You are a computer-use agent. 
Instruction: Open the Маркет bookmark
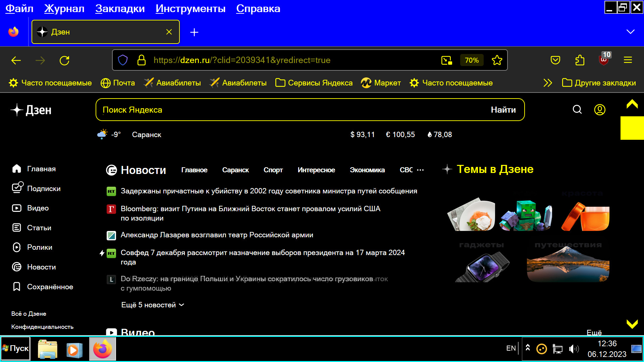point(381,83)
